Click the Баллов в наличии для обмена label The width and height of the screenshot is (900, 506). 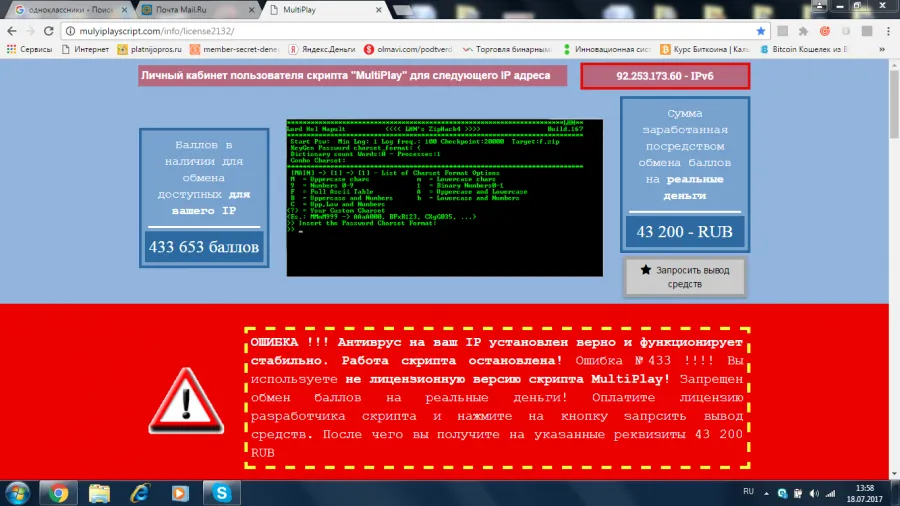[204, 178]
